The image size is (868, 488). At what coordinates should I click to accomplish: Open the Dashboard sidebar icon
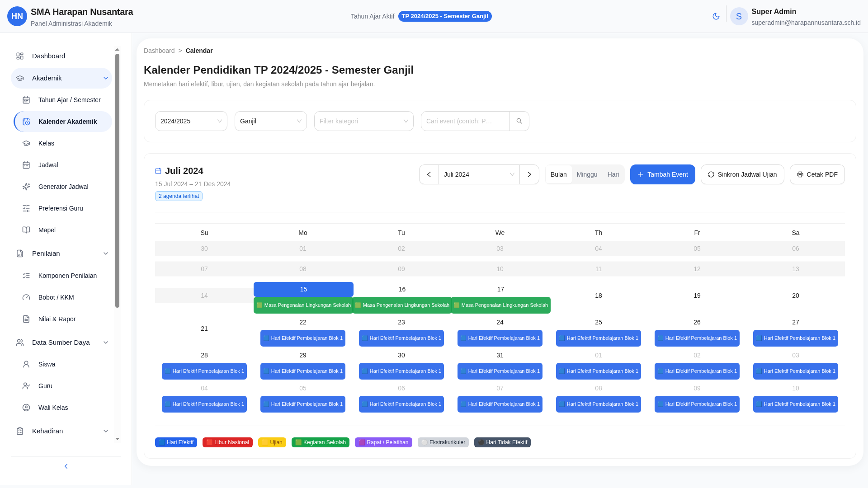coord(19,56)
